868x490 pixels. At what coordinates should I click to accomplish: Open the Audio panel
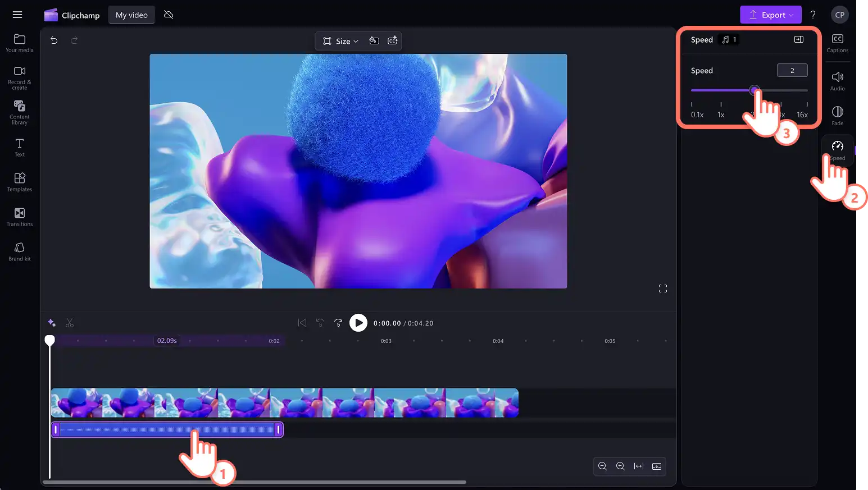coord(838,81)
